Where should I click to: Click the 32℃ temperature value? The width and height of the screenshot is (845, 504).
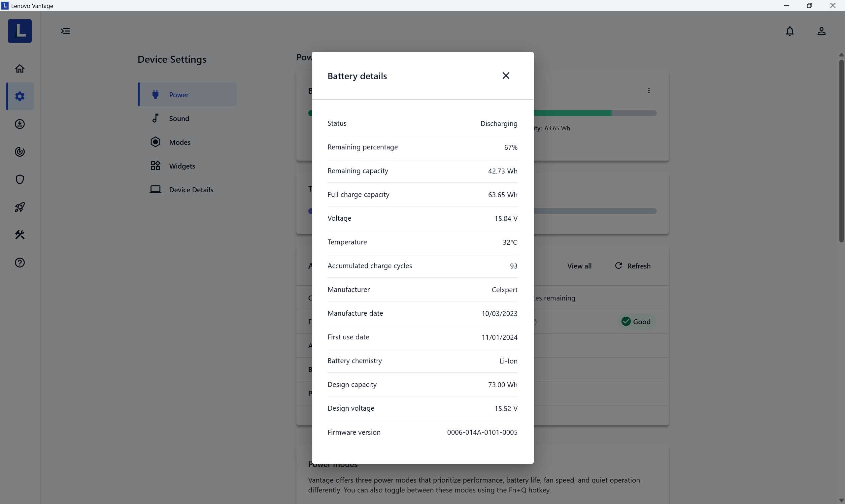coord(510,242)
